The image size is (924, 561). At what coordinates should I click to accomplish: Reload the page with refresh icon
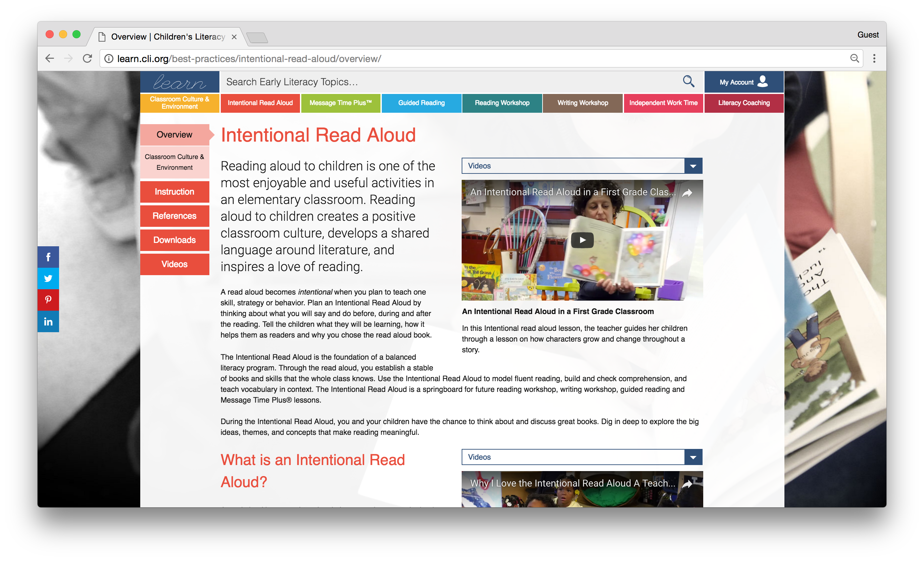click(x=87, y=58)
